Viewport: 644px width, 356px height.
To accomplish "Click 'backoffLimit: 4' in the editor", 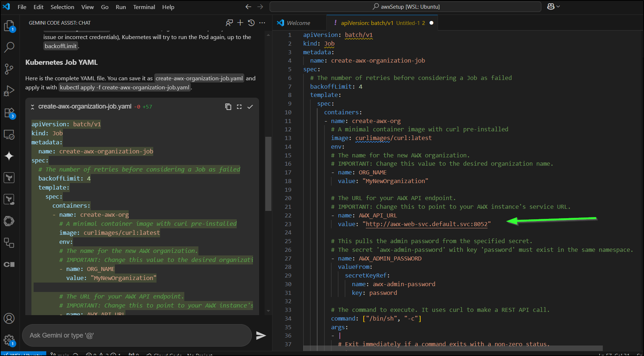I will pos(336,86).
